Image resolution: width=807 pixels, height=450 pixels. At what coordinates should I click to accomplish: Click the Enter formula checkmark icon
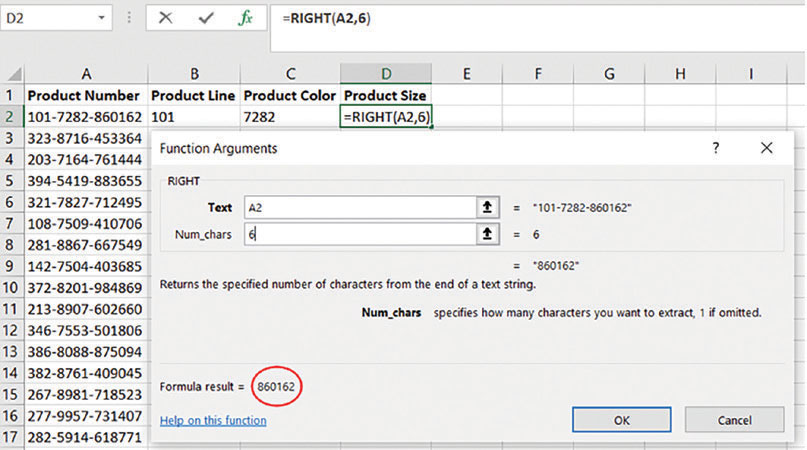(207, 18)
